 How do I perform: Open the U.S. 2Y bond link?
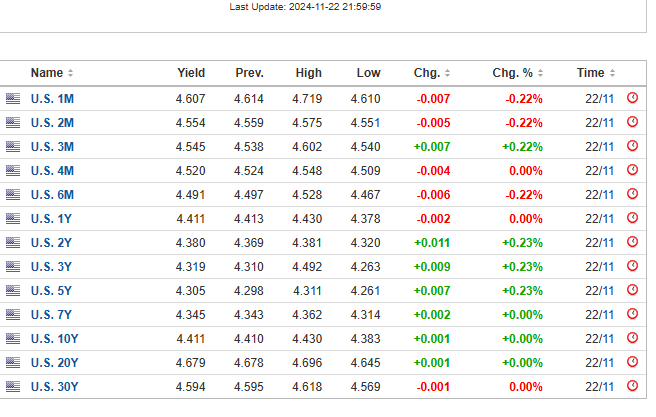[51, 243]
